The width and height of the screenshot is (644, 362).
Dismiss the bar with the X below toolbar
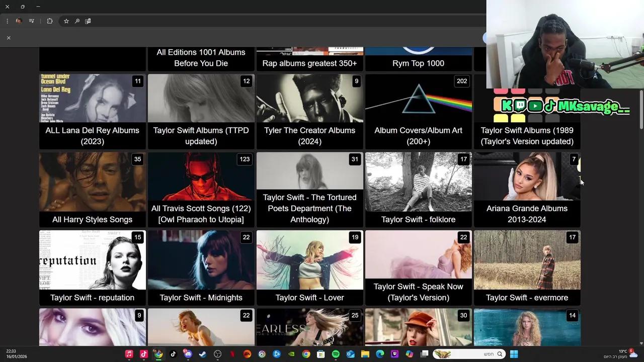(x=9, y=38)
